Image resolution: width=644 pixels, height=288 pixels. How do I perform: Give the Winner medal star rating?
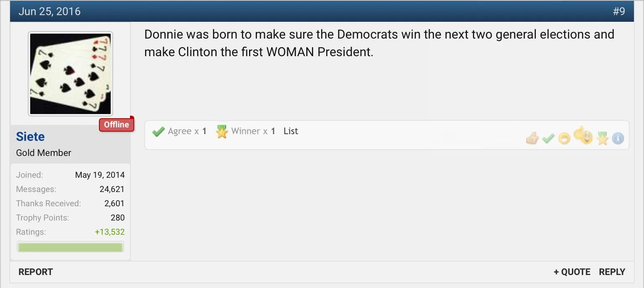[x=602, y=138]
